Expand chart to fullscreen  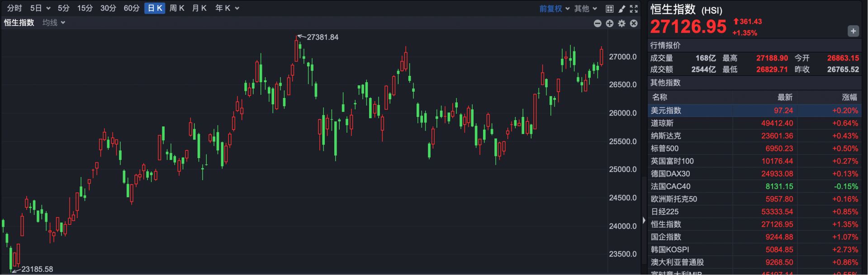coord(634,9)
